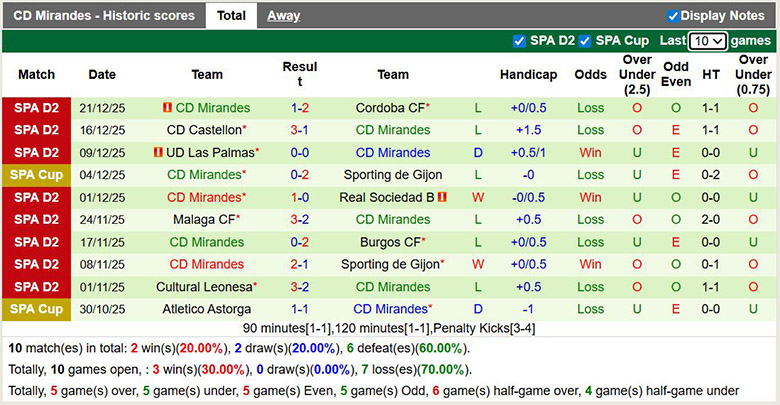Viewport: 780px width, 405px height.
Task: Select the Total tab
Action: tap(231, 16)
